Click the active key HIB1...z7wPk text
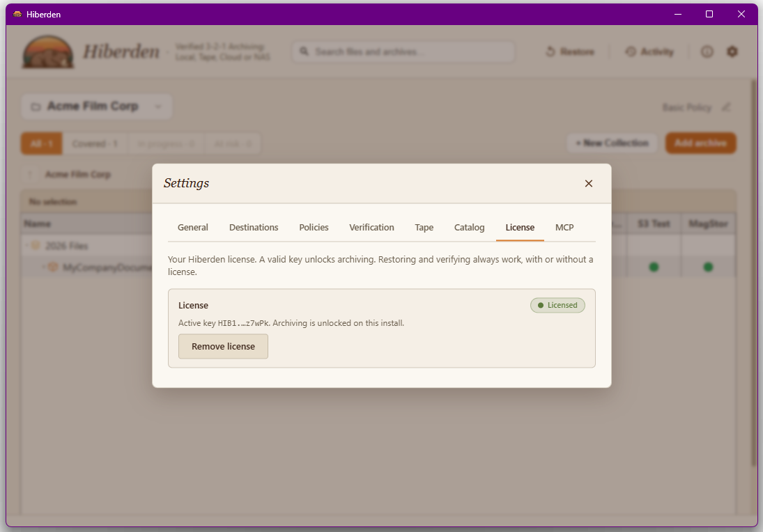 pyautogui.click(x=243, y=323)
